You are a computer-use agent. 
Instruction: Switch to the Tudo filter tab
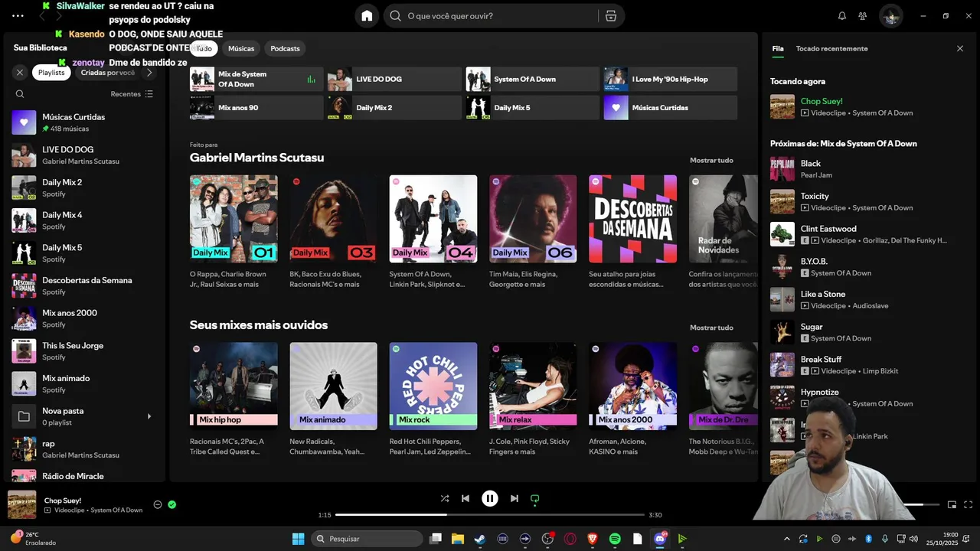[204, 48]
